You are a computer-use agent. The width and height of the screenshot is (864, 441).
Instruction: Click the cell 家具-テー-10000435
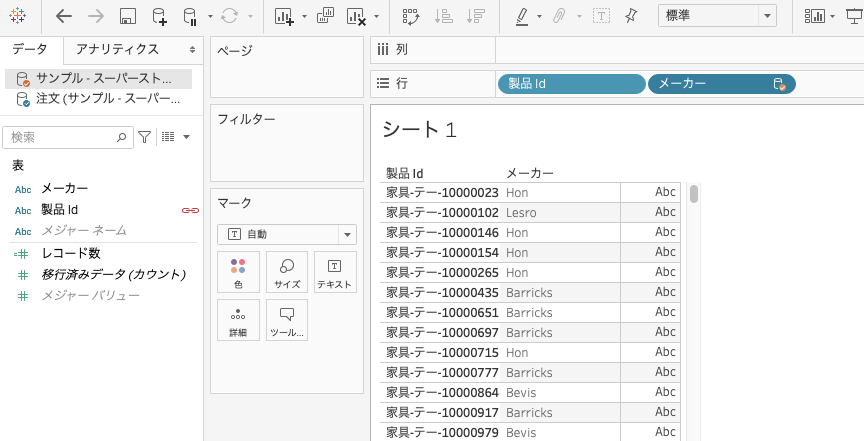[442, 293]
